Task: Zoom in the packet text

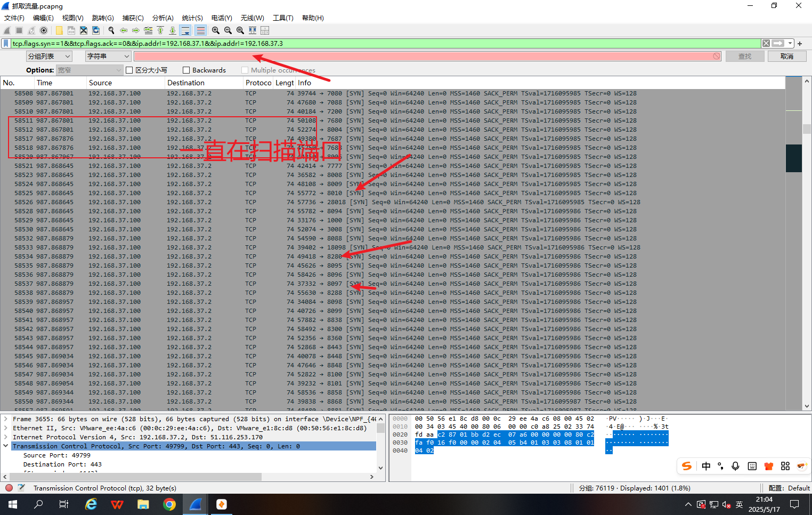Action: click(216, 30)
